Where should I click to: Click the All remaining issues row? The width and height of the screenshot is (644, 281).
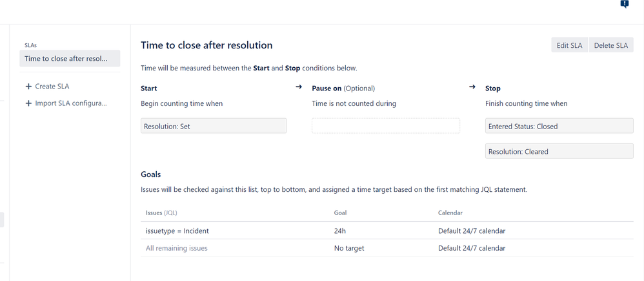coord(177,248)
